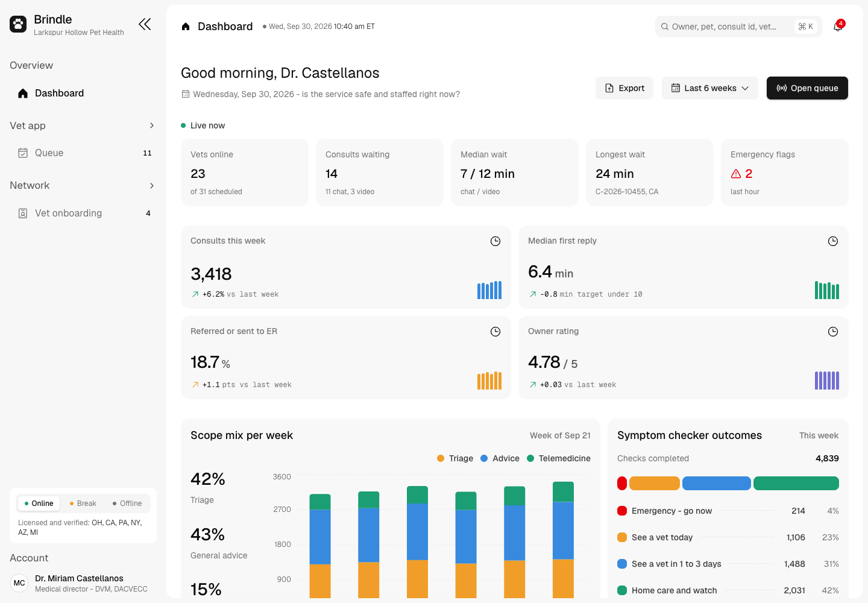Toggle the Triage legend series
Image resolution: width=868 pixels, height=603 pixels.
(455, 458)
